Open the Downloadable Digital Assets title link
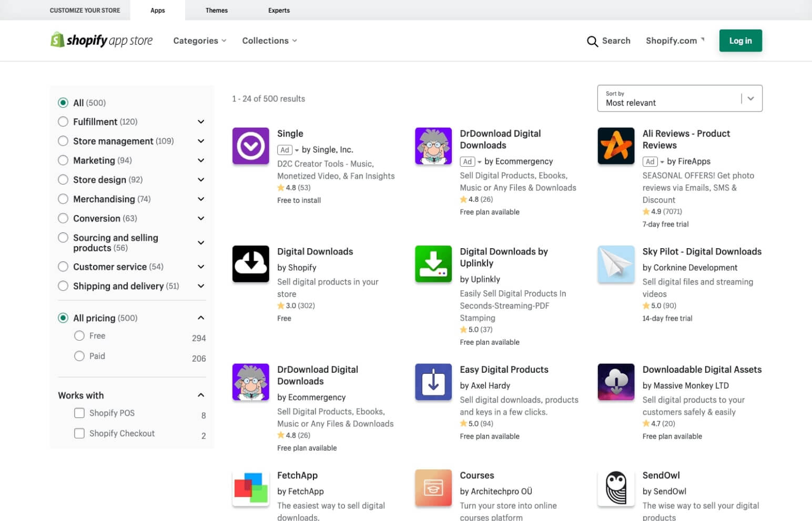 (x=702, y=370)
